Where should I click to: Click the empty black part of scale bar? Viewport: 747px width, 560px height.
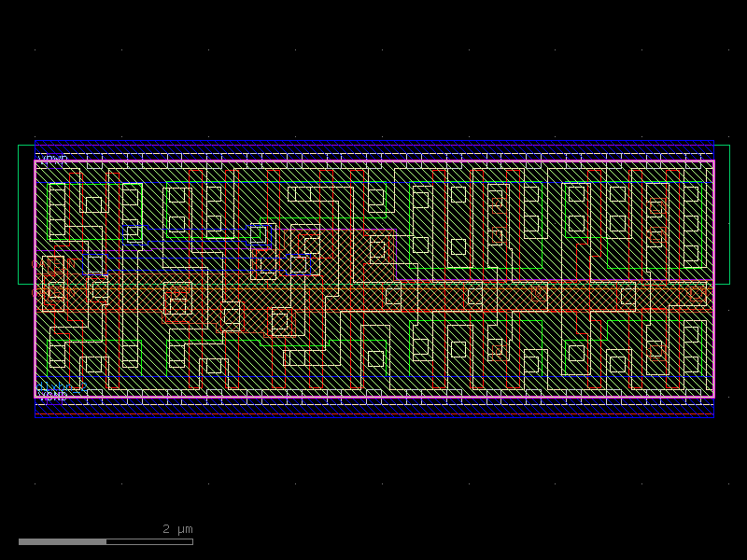[x=149, y=541]
